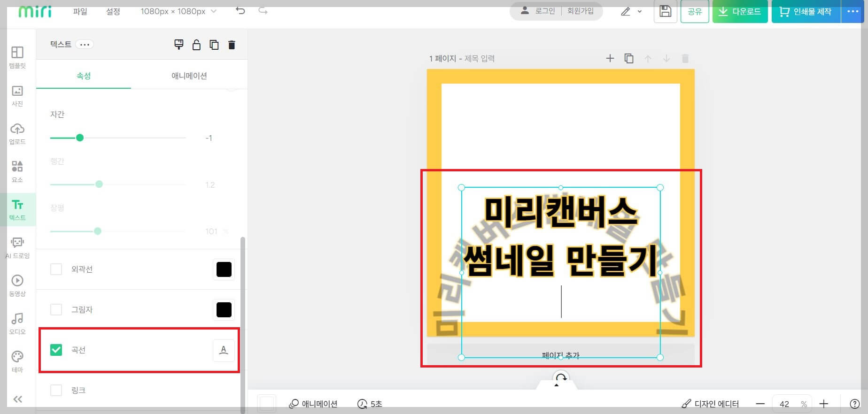868x414 pixels.
Task: Click the 5초 duration button
Action: click(370, 404)
